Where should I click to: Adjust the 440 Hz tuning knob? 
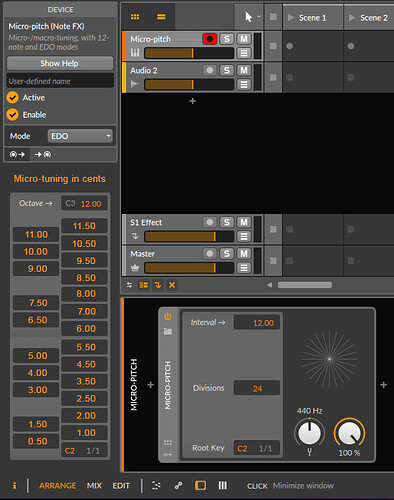coord(309,433)
